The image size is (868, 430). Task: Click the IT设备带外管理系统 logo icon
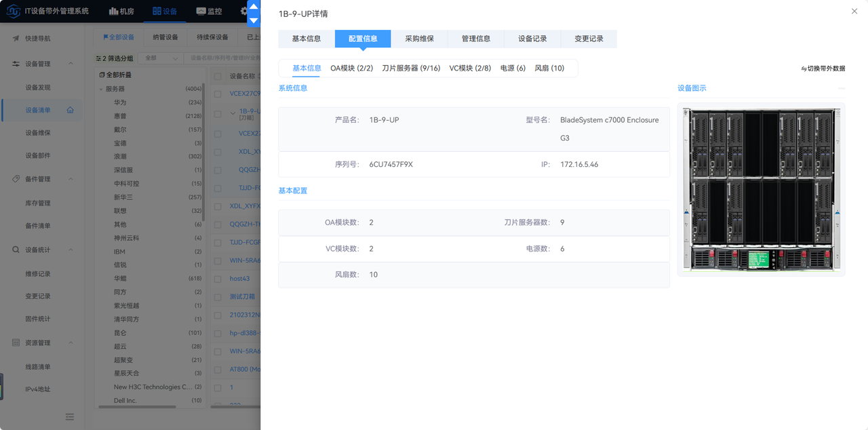point(13,12)
